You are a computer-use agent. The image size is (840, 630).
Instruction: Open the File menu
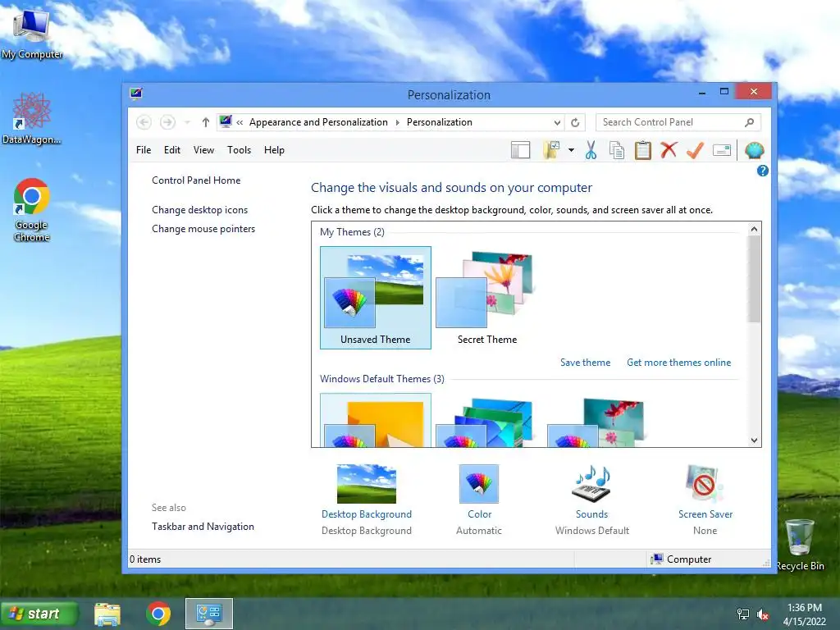click(x=144, y=150)
